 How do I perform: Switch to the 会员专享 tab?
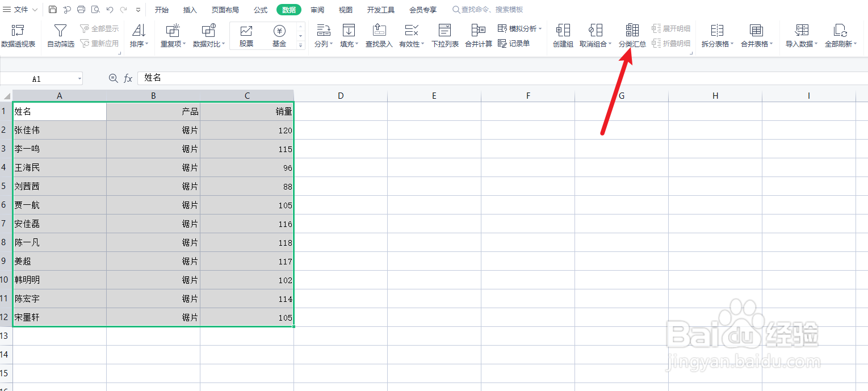coord(423,10)
